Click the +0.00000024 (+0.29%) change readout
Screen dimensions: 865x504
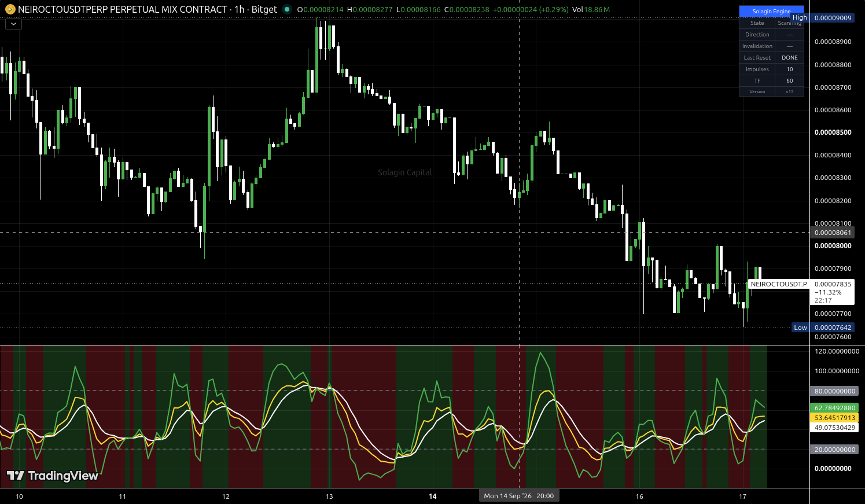pos(531,10)
